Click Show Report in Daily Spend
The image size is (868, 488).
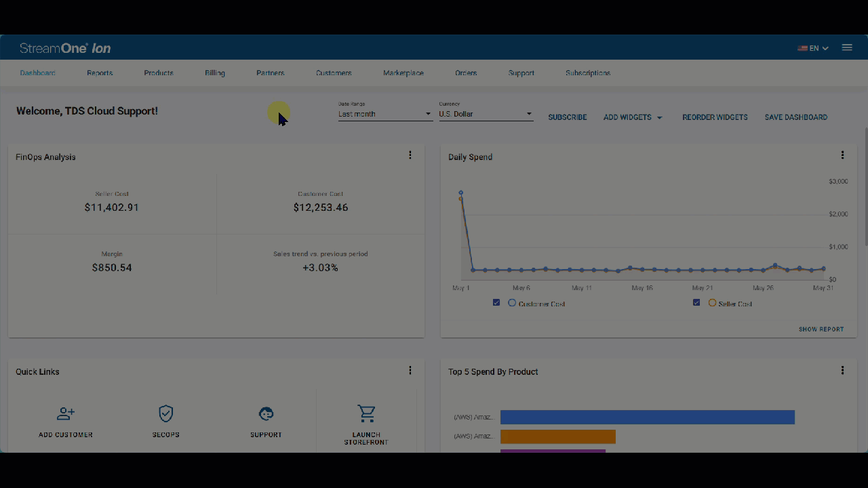click(821, 329)
